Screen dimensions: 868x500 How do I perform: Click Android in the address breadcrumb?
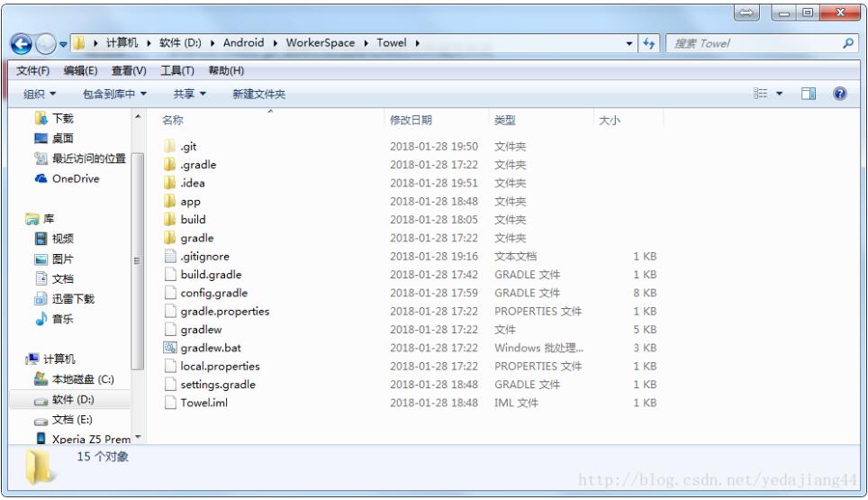tap(244, 42)
